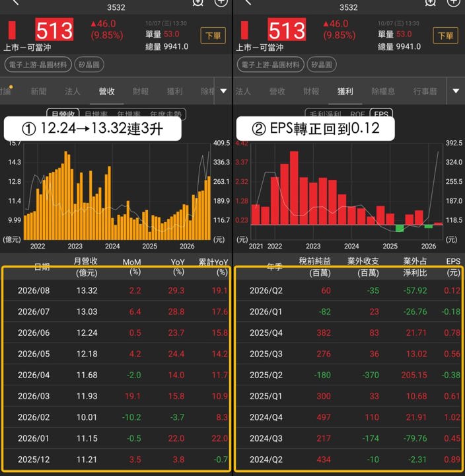Tap the 累計YoY column header

click(x=213, y=267)
